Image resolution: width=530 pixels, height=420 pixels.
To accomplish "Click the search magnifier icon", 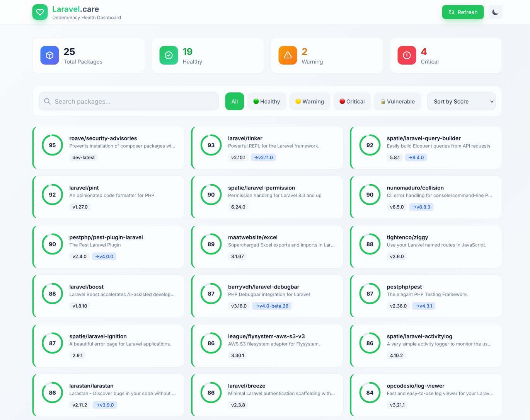I will [47, 101].
